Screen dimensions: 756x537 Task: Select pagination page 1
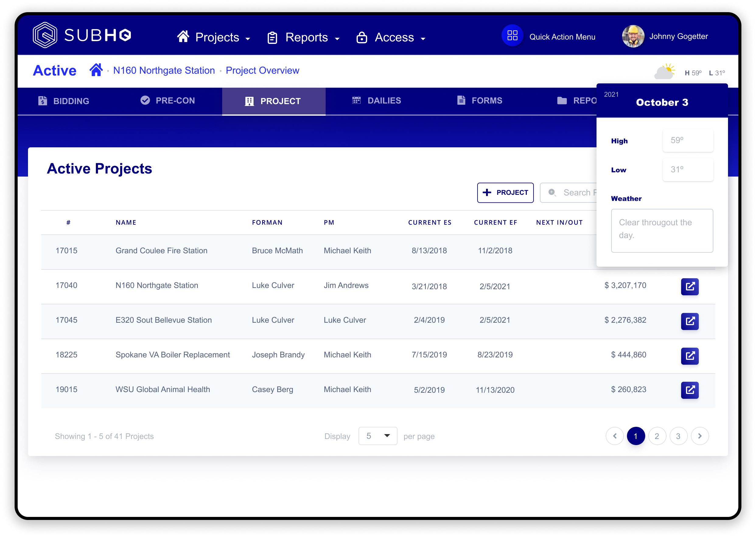click(636, 436)
